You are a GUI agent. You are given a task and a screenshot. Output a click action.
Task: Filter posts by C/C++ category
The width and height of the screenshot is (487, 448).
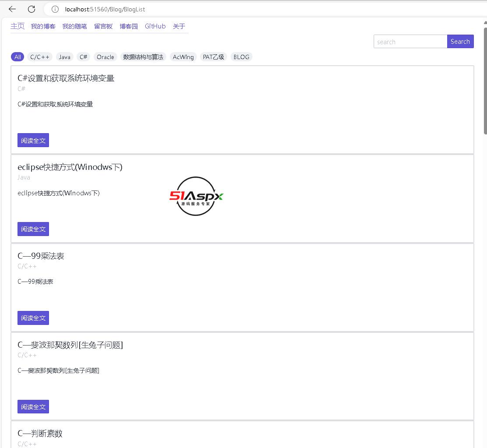[40, 57]
